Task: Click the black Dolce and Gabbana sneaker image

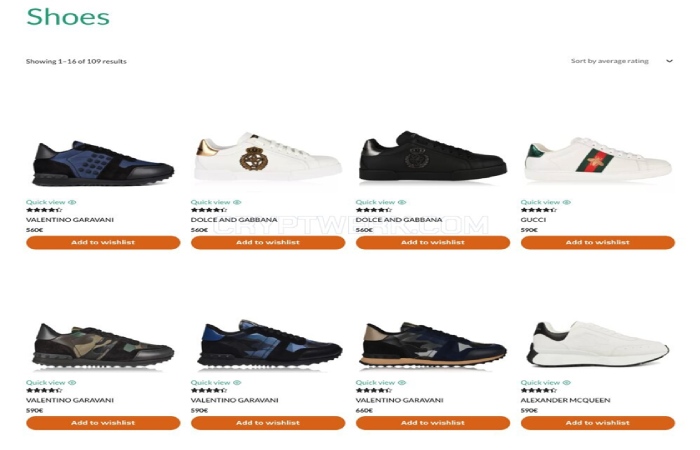Action: click(x=433, y=156)
